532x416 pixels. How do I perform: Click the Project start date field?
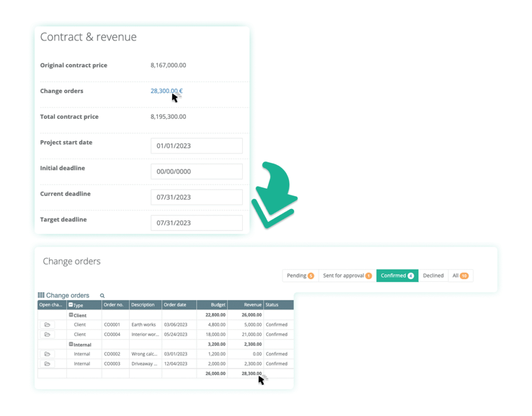196,145
